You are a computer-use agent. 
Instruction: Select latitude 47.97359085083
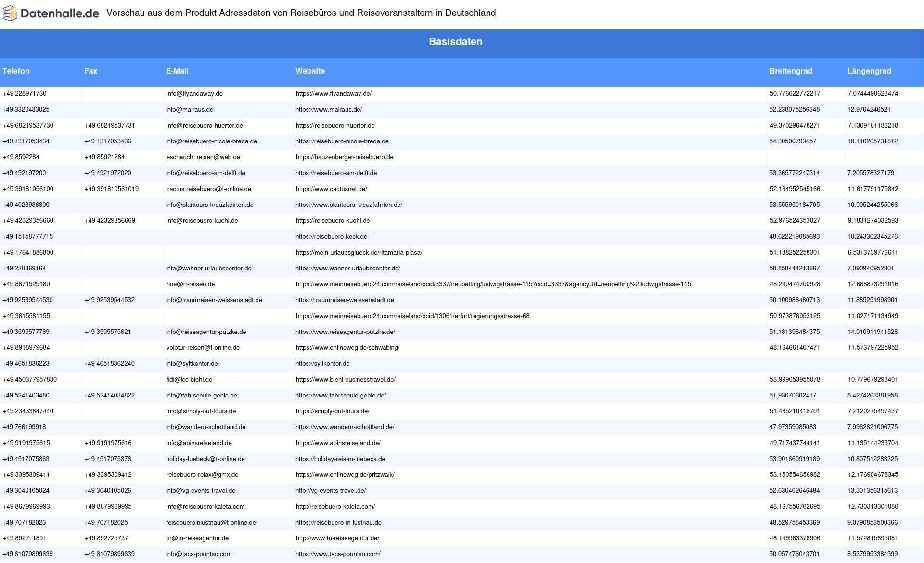793,427
